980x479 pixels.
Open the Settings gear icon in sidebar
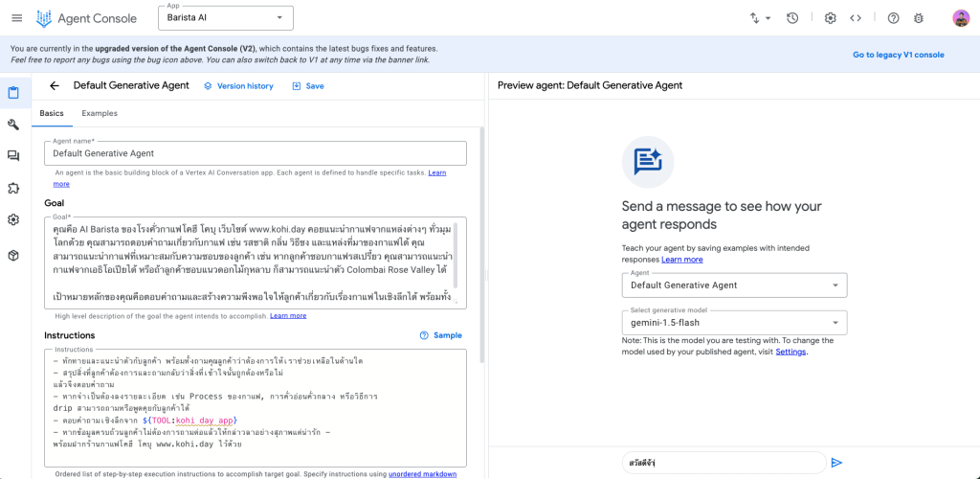(13, 219)
